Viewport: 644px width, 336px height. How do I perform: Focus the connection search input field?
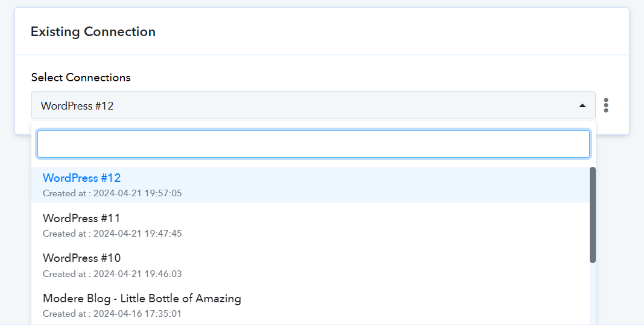314,144
